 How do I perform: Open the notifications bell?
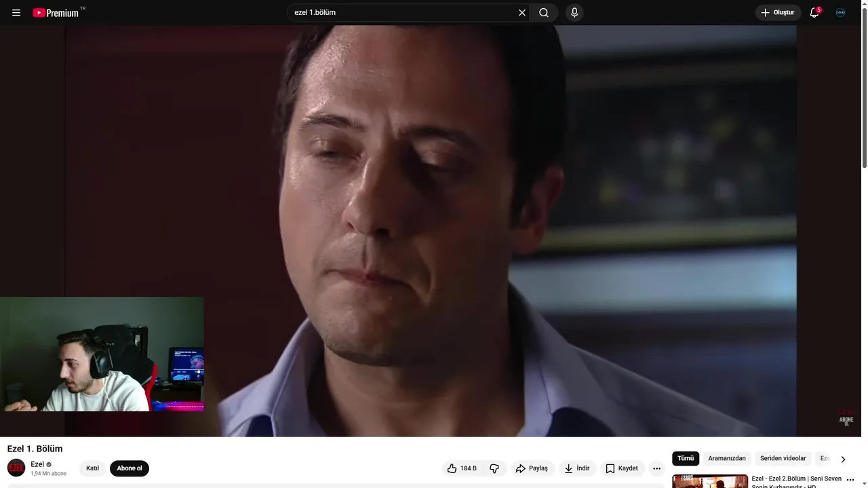[814, 13]
